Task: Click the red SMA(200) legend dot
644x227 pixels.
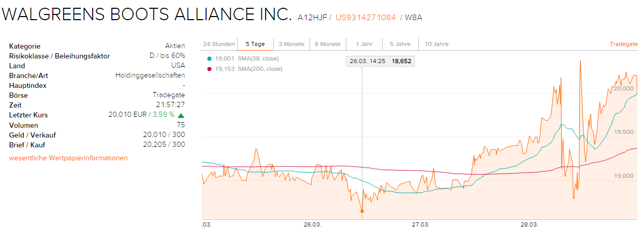Action: 209,69
